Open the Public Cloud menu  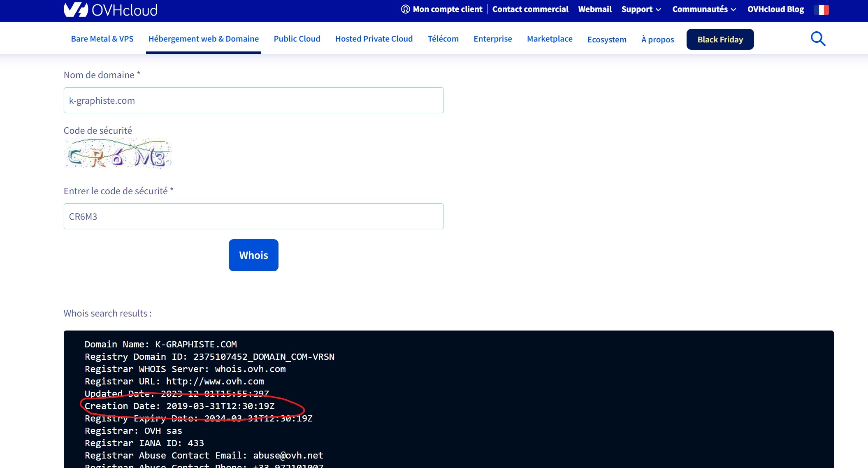[297, 39]
